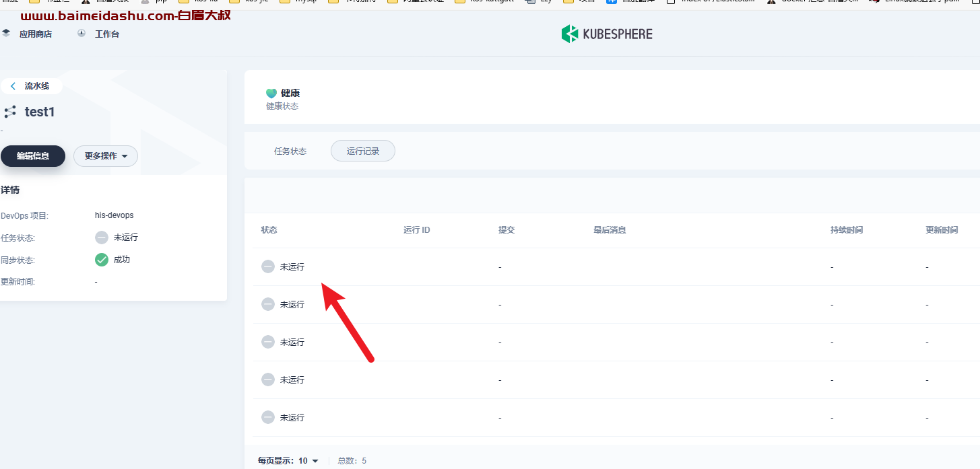The height and width of the screenshot is (469, 980).
Task: Click the his-devops project value
Action: coord(115,215)
